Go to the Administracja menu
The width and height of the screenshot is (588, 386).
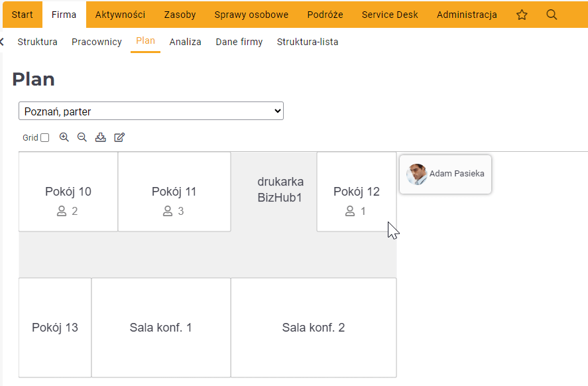tap(467, 15)
